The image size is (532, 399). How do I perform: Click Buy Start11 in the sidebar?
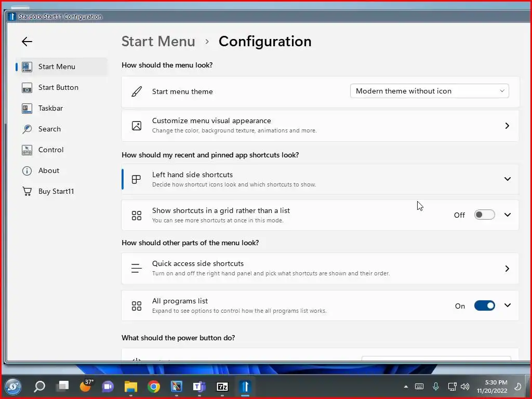tap(62, 191)
